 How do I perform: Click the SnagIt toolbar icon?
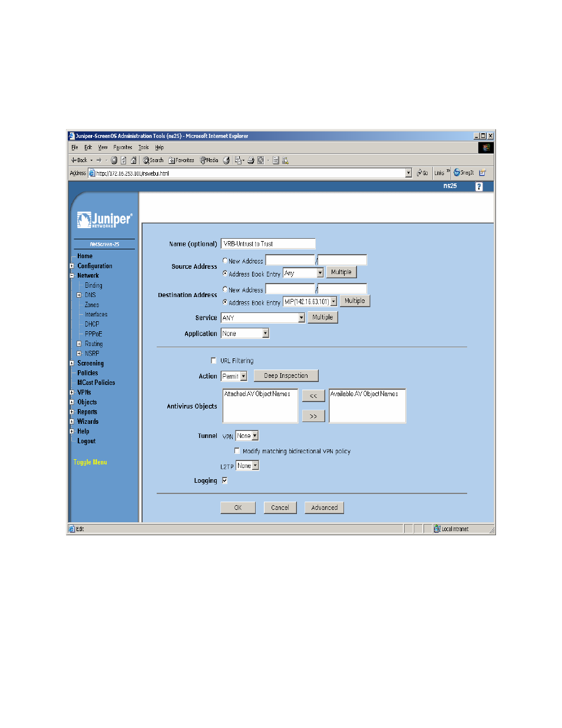tap(464, 173)
